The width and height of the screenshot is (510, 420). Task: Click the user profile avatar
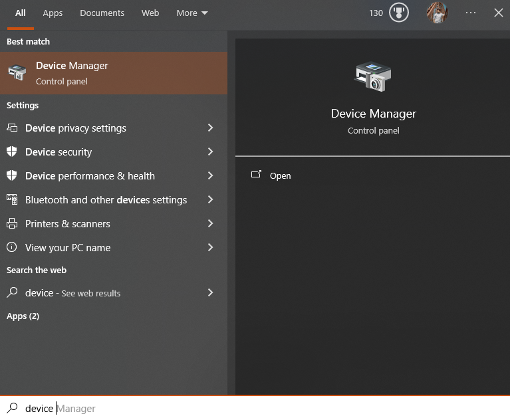click(x=437, y=13)
